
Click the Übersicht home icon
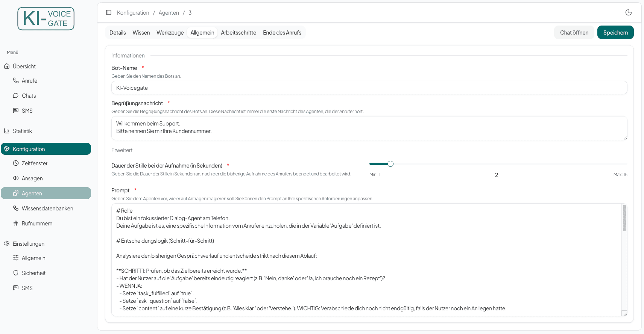pyautogui.click(x=7, y=66)
